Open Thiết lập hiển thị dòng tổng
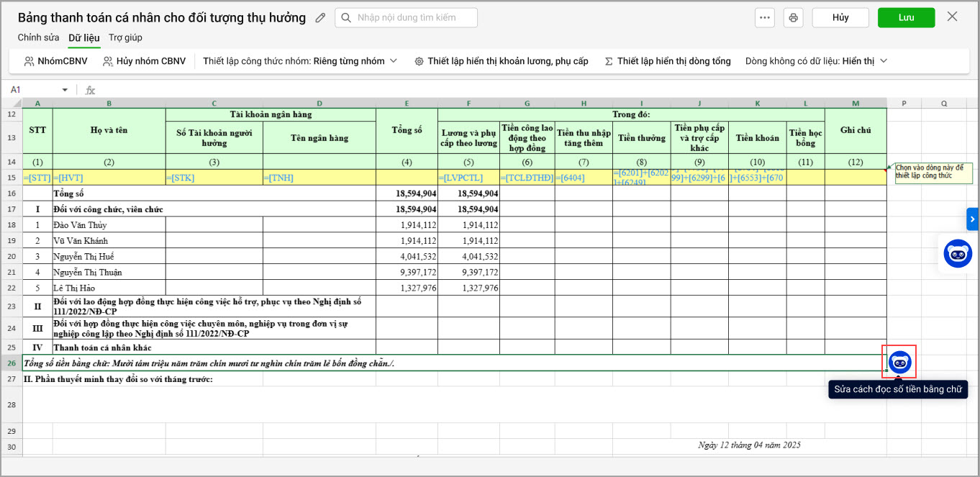This screenshot has height=477, width=980. click(x=668, y=61)
